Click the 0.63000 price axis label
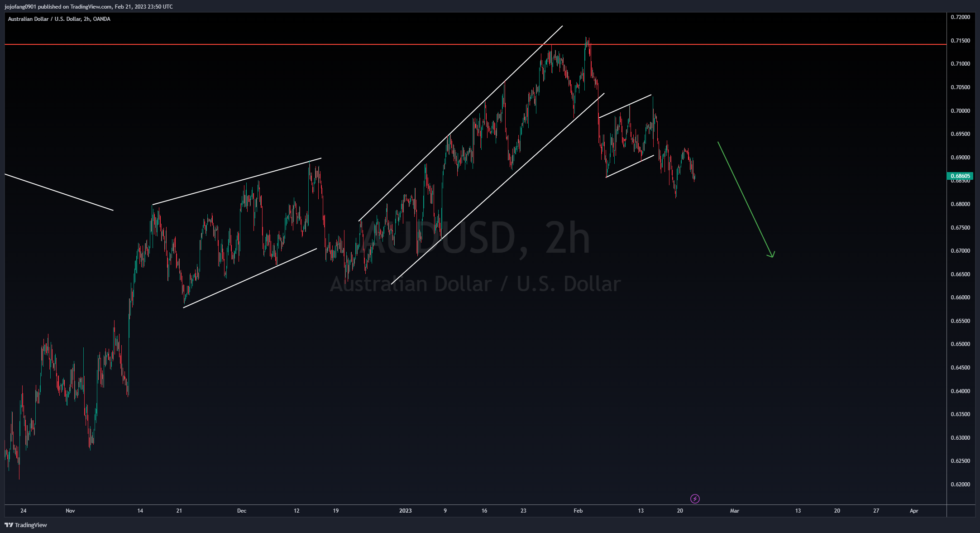The height and width of the screenshot is (533, 980). click(x=960, y=438)
